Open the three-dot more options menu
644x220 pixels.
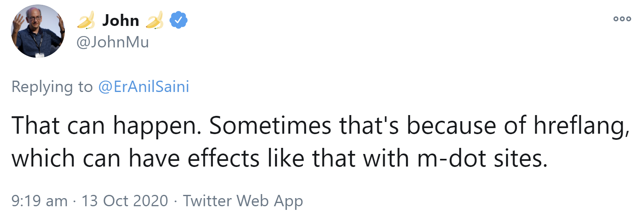622,19
